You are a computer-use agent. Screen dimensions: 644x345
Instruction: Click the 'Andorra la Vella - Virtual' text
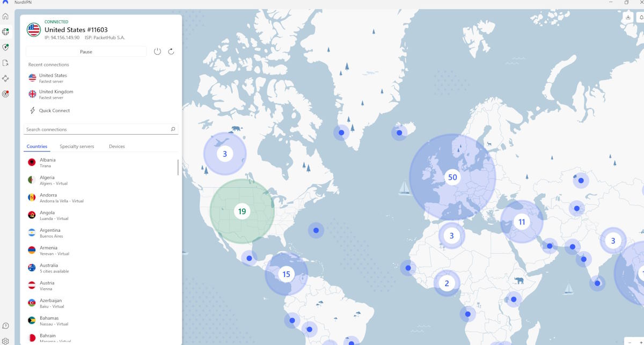[62, 201]
